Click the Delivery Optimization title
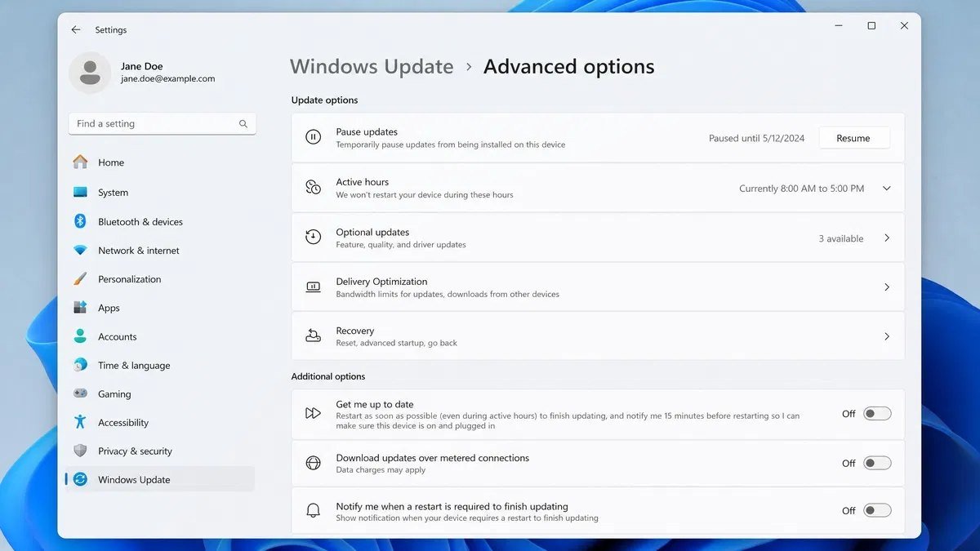 (381, 282)
